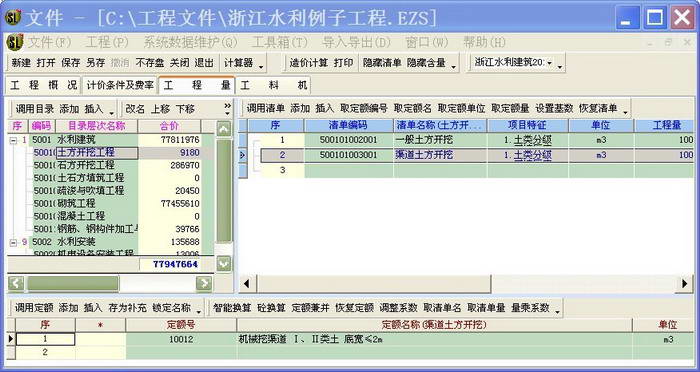The width and height of the screenshot is (700, 372).
Task: Click 土类分级 link in row 1
Action: 533,140
